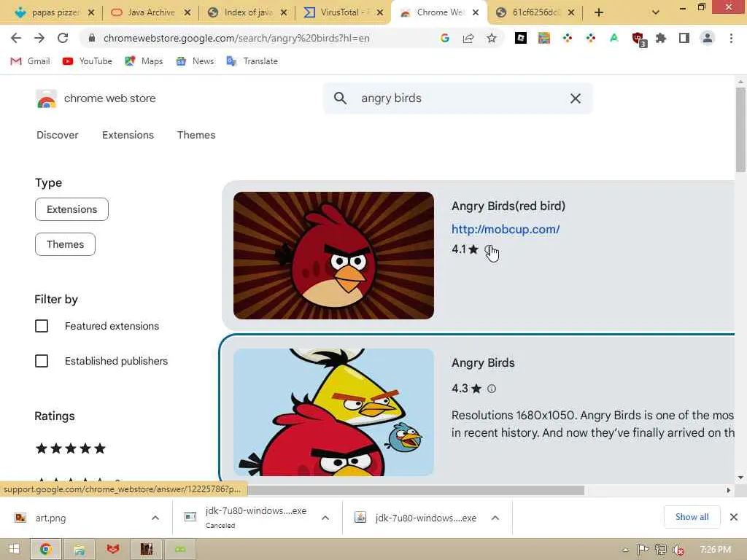Image resolution: width=747 pixels, height=560 pixels.
Task: Click the horizontal page scrollbar
Action: (415, 490)
